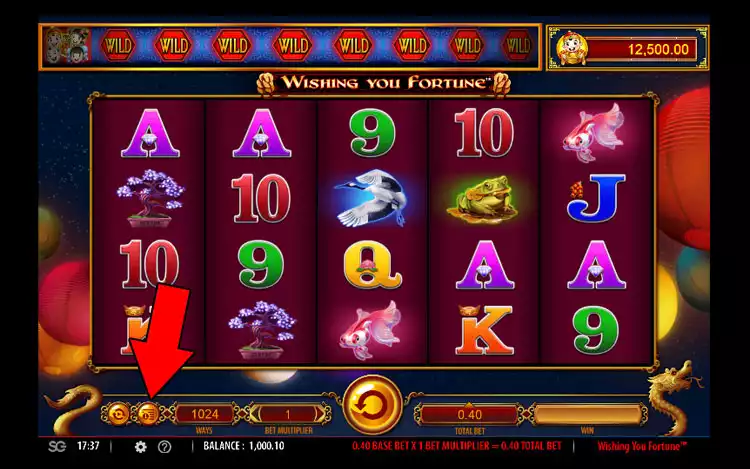Open the help question mark icon
The image size is (750, 469).
[x=165, y=447]
